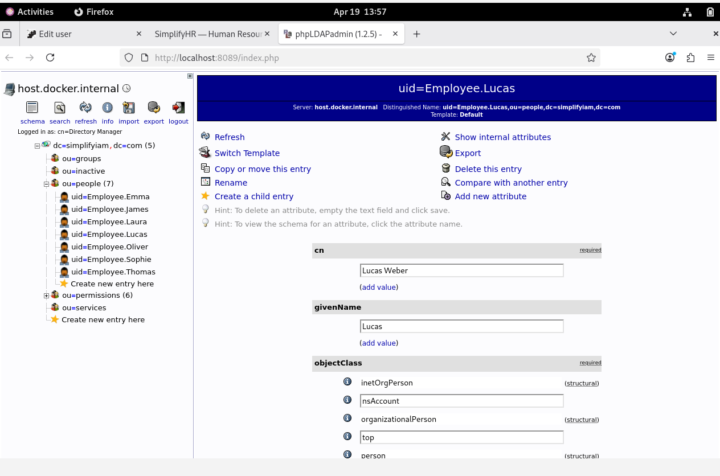The image size is (720, 476).
Task: Click the Compare with another entry icon
Action: [445, 182]
